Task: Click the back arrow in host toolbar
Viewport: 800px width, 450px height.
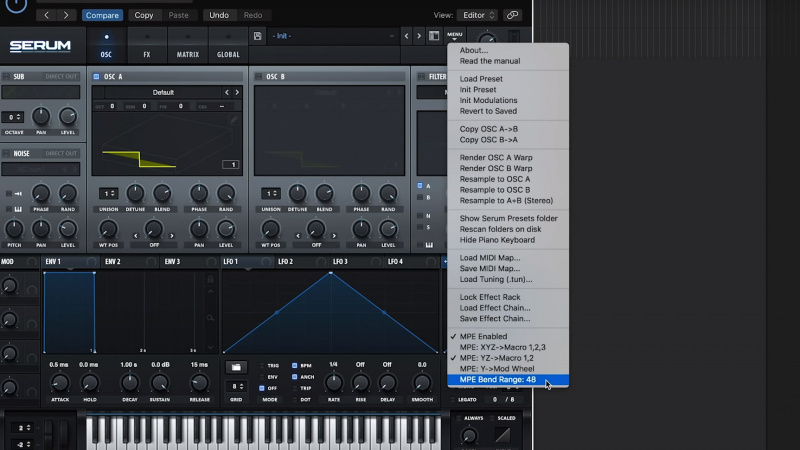Action: [46, 15]
